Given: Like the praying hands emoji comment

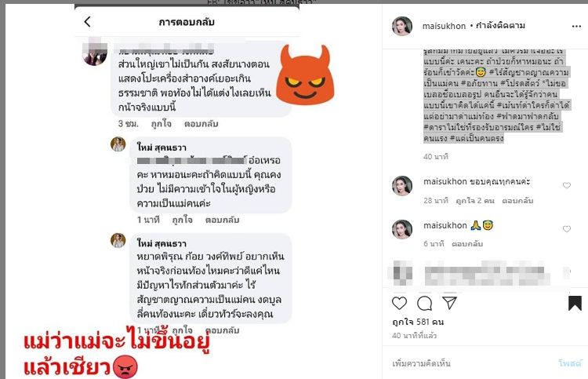Looking at the screenshot, I should tap(567, 229).
